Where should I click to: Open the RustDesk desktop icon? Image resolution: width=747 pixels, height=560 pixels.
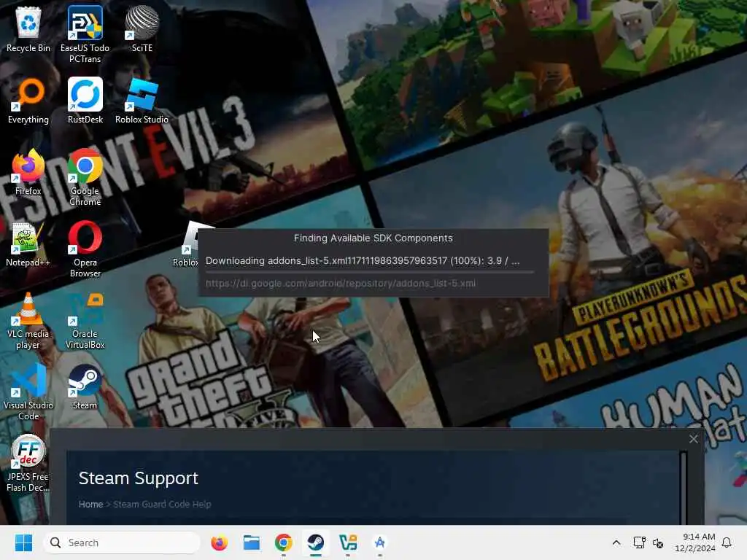click(x=85, y=101)
